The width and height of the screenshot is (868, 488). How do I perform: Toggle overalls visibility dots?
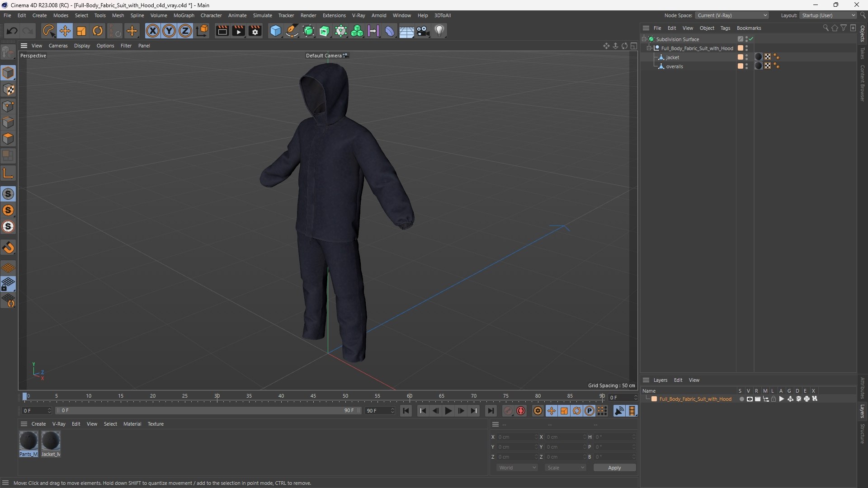746,66
